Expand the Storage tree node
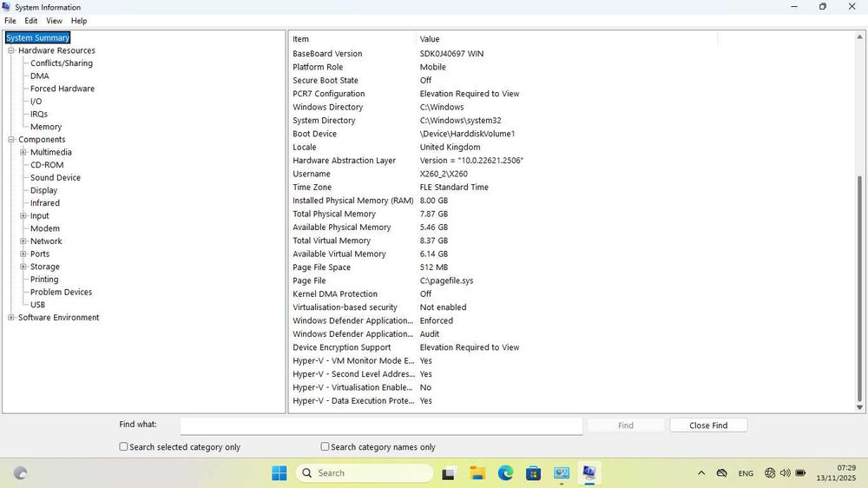 point(23,267)
